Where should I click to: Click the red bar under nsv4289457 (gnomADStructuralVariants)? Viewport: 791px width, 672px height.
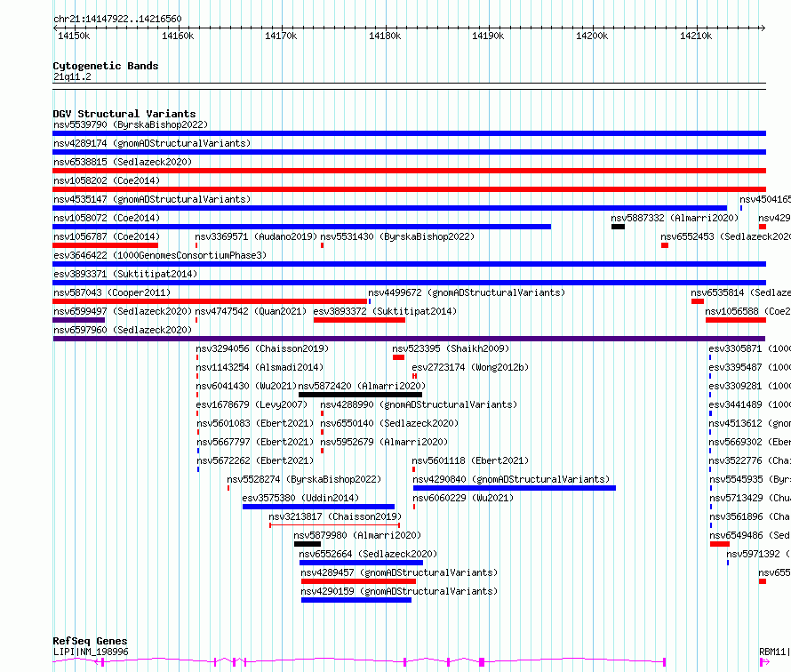pos(359,581)
